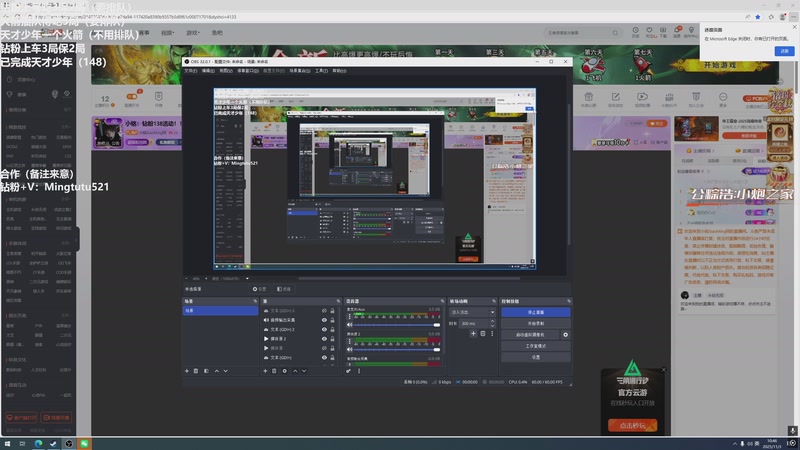Screen dimensions: 800x450
Task: Open OBS 编辑 menu
Action: [x=208, y=71]
